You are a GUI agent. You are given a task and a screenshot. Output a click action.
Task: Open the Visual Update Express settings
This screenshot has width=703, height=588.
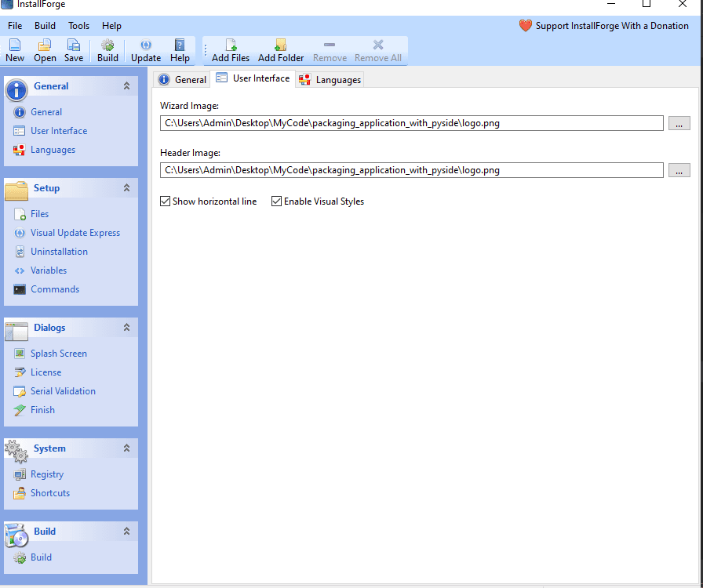75,232
